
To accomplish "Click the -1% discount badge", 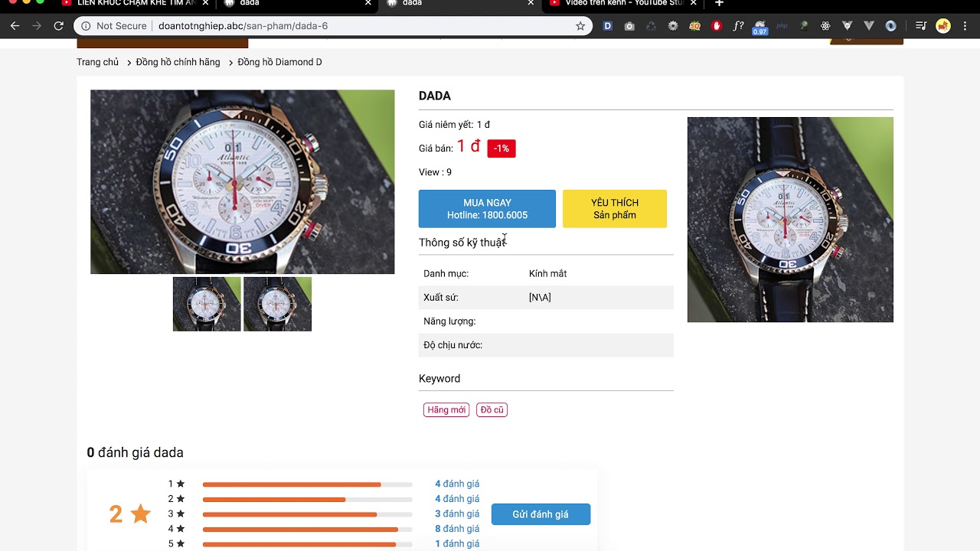I will click(501, 148).
